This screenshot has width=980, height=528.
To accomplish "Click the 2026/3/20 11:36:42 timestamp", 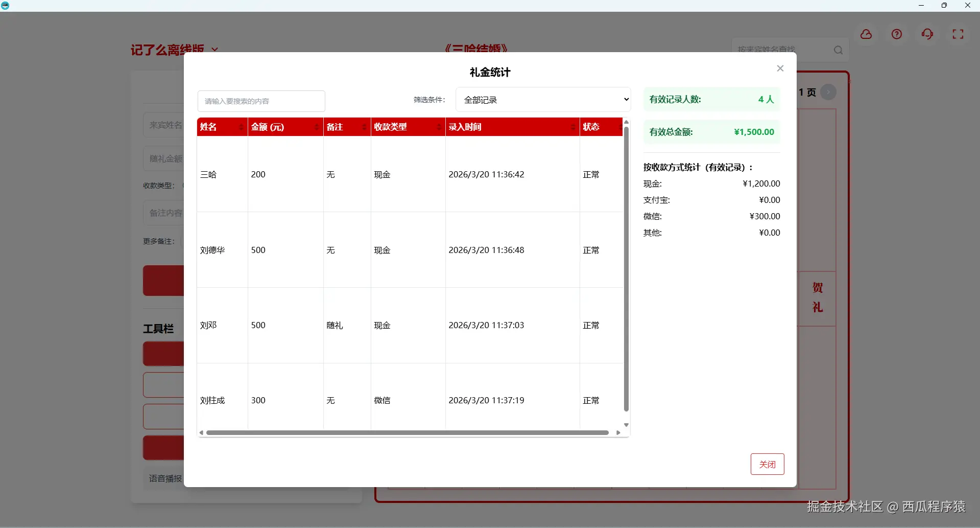I will tap(487, 175).
